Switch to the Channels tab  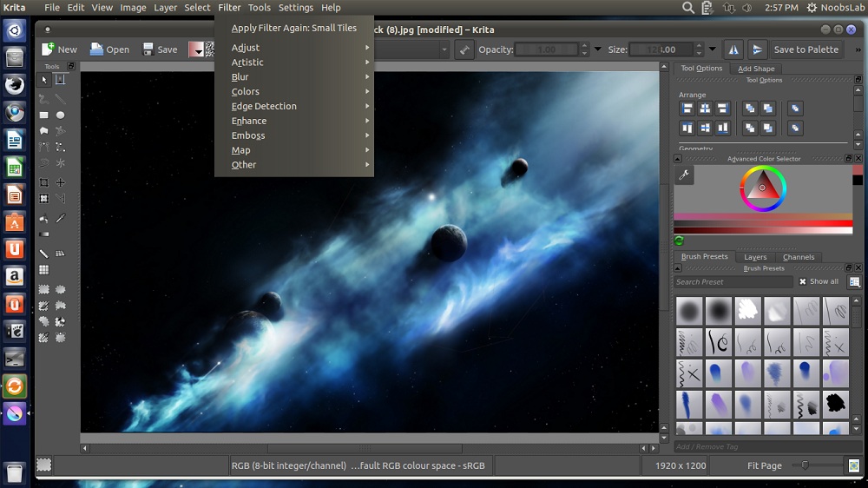click(x=799, y=257)
